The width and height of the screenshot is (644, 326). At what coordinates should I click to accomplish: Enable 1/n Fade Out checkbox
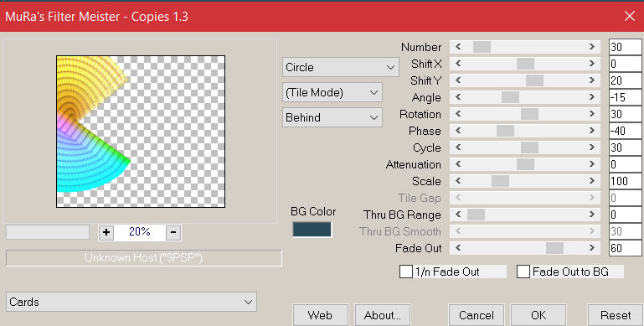(x=406, y=272)
